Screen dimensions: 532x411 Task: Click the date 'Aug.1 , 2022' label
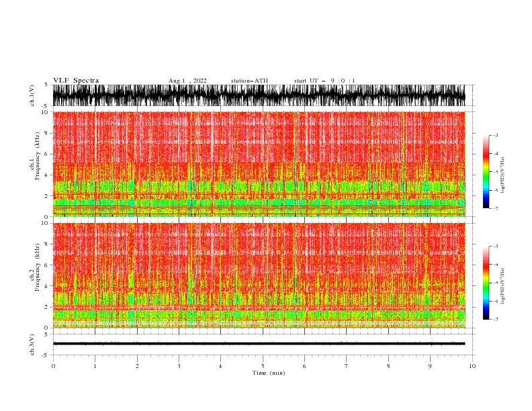[x=187, y=81]
